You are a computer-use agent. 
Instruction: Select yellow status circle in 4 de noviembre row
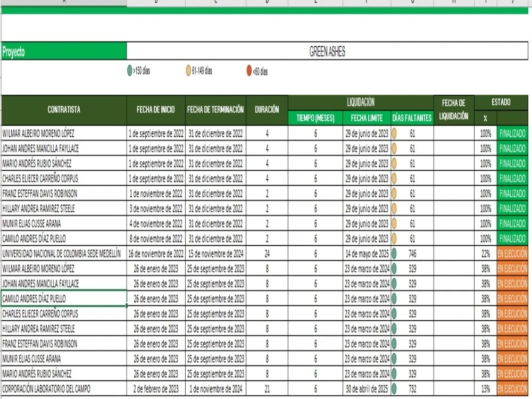click(394, 223)
